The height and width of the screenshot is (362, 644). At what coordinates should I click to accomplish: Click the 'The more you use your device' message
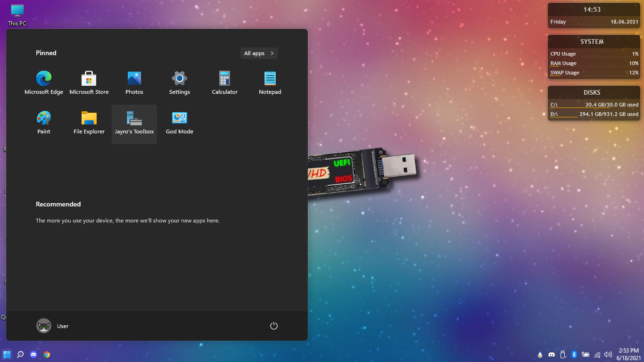click(x=128, y=220)
